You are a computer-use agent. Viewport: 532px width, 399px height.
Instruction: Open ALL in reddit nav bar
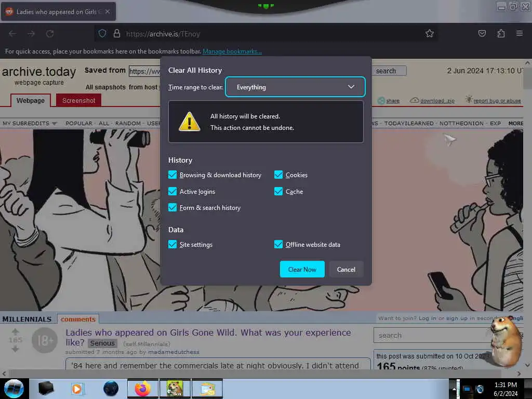click(x=104, y=123)
